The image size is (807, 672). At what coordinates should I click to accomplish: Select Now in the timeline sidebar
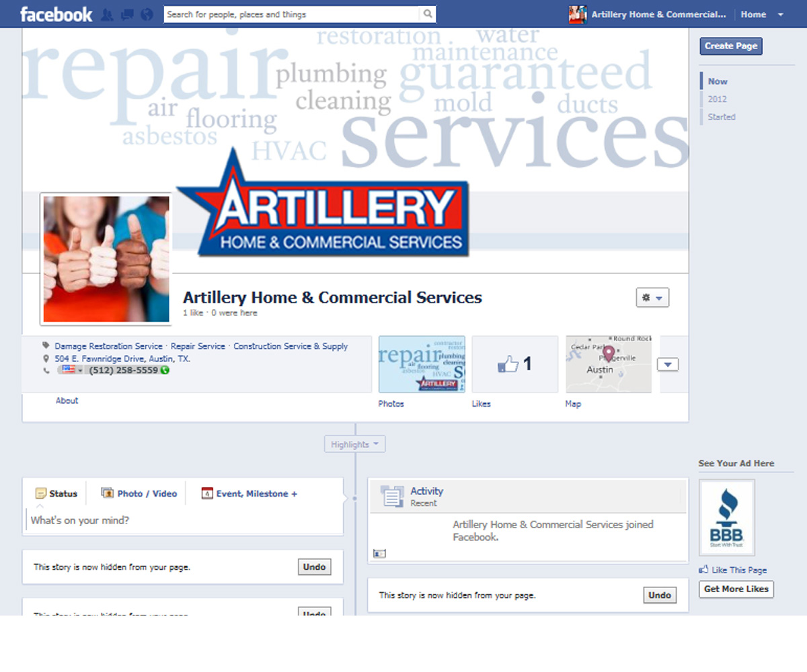pyautogui.click(x=717, y=81)
